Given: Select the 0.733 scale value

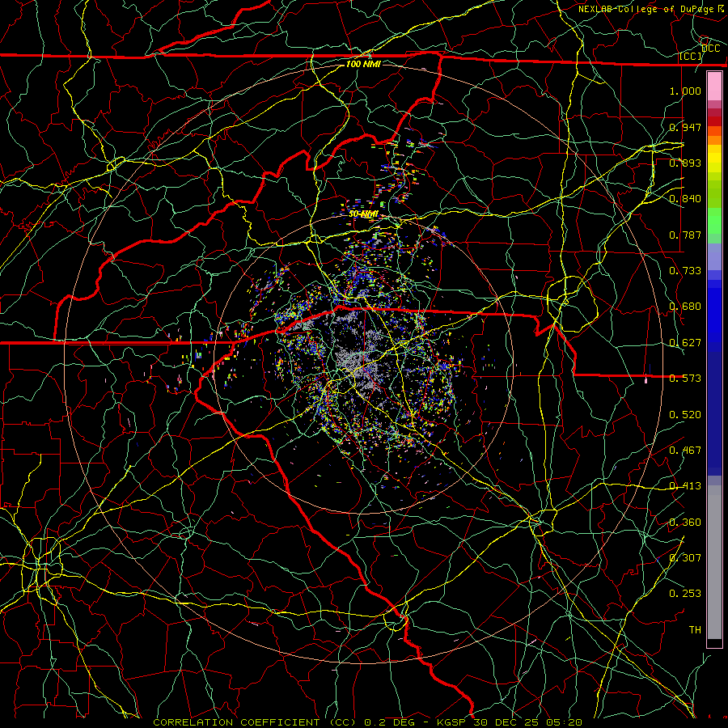Looking at the screenshot, I should 685,271.
